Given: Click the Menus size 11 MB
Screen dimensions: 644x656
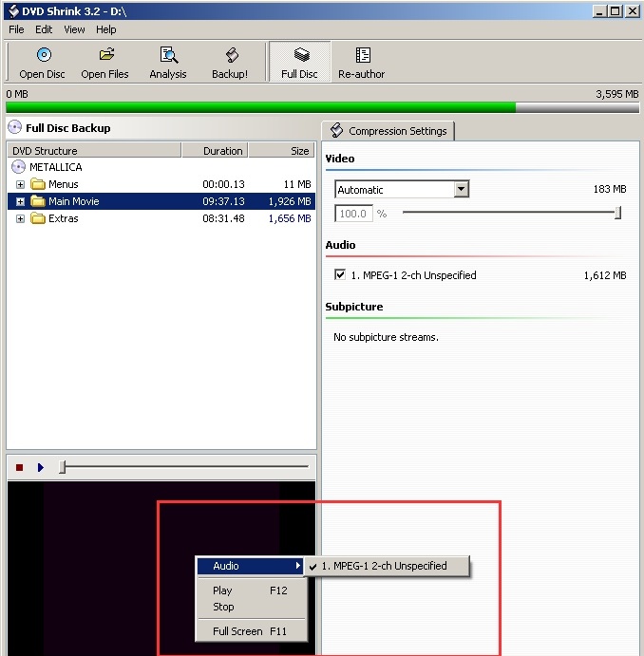Looking at the screenshot, I should click(297, 184).
